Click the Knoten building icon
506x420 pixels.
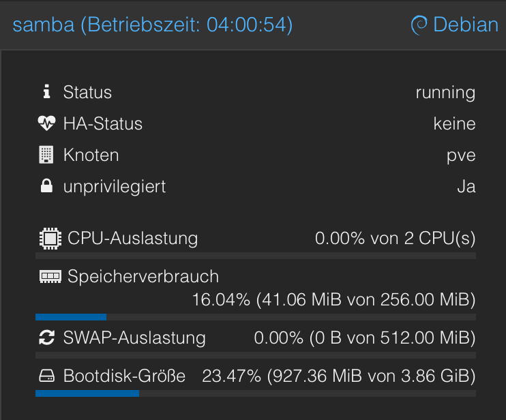46,155
